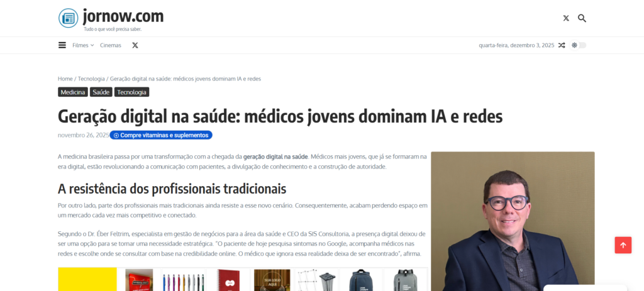Select the Medicina category tag
The image size is (644, 291).
(73, 92)
